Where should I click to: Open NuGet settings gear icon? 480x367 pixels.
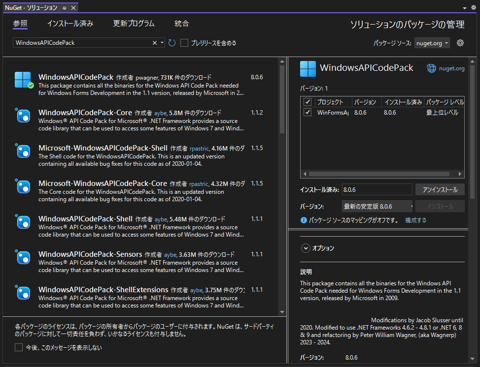coord(460,43)
